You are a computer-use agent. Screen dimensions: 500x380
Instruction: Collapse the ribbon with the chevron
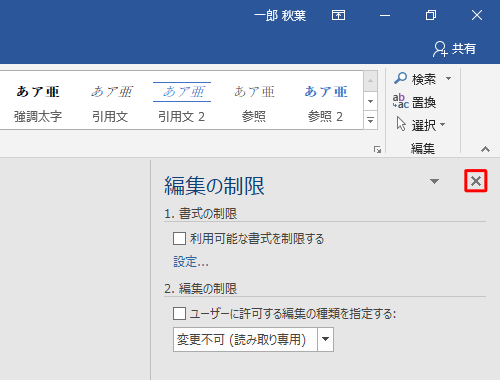(x=485, y=149)
